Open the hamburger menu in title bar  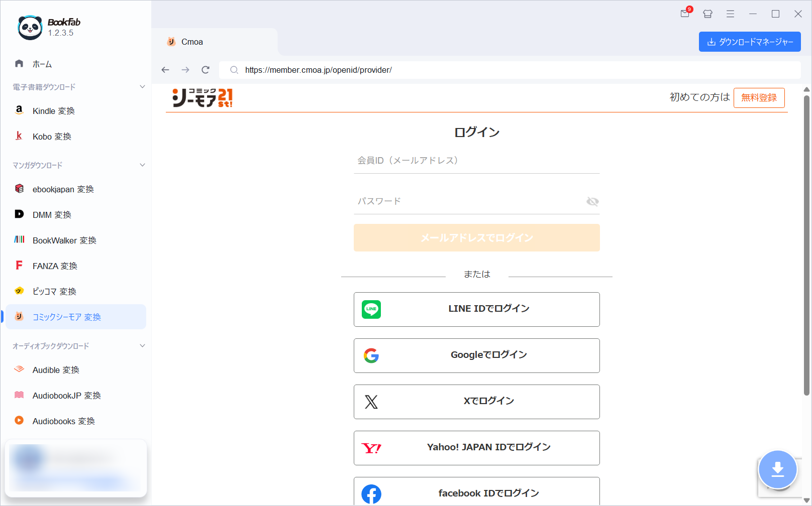[x=731, y=14]
